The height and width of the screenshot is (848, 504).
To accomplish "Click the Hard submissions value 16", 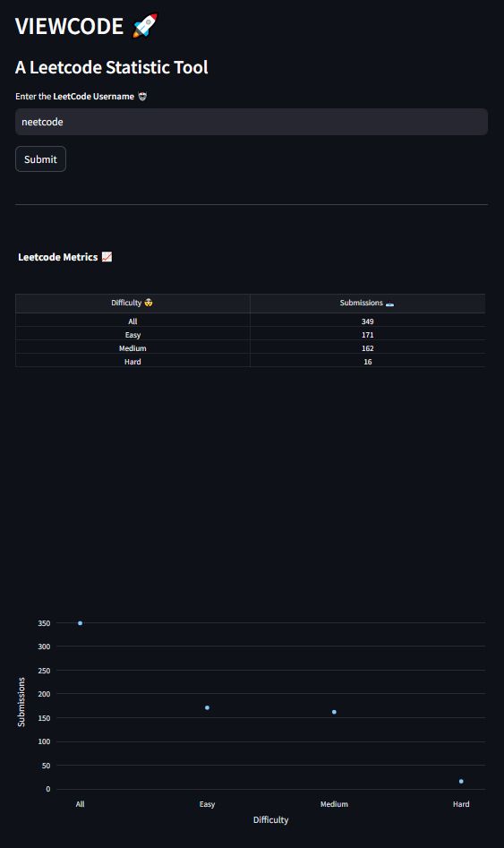I will coord(368,362).
